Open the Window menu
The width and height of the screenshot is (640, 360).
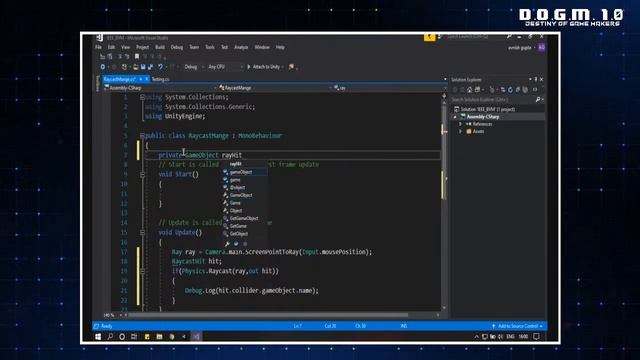262,47
